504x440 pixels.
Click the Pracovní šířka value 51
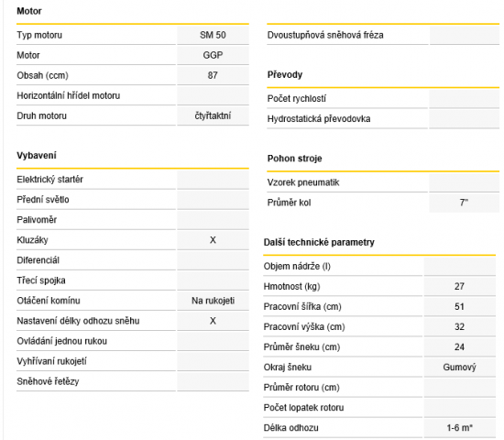[459, 306]
